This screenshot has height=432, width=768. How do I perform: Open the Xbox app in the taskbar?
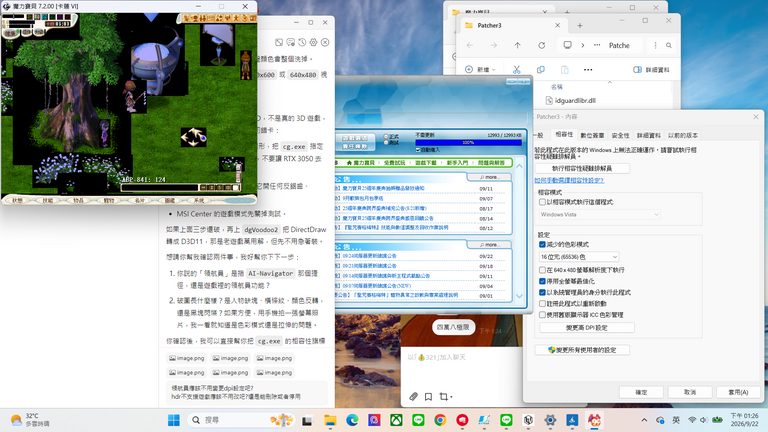(x=396, y=420)
